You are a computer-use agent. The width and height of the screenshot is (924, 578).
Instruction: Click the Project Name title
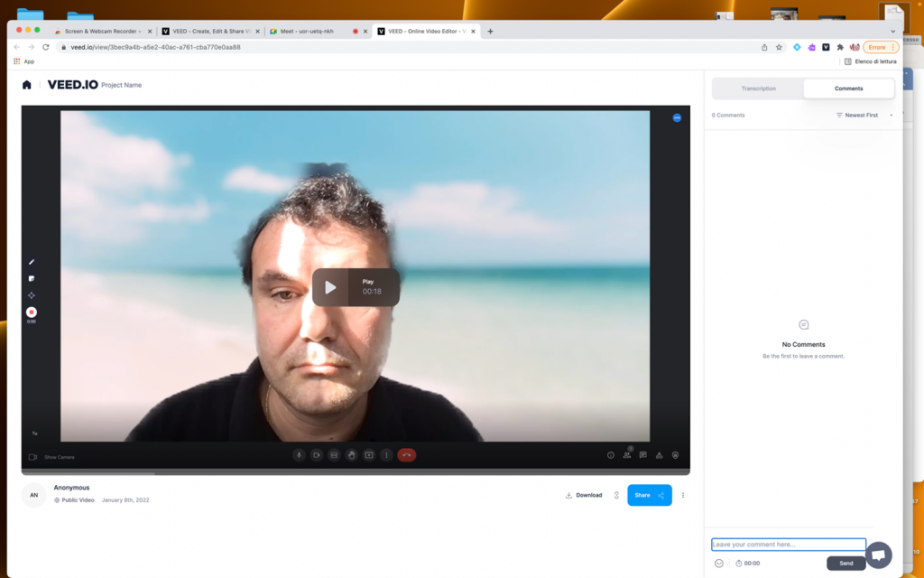pos(122,85)
